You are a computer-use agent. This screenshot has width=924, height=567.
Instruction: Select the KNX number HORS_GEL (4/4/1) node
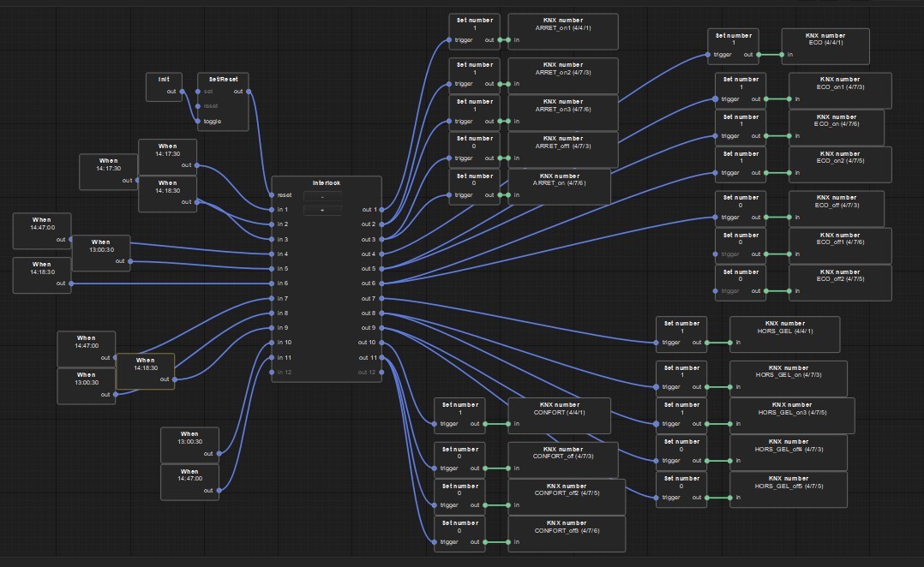coord(784,326)
